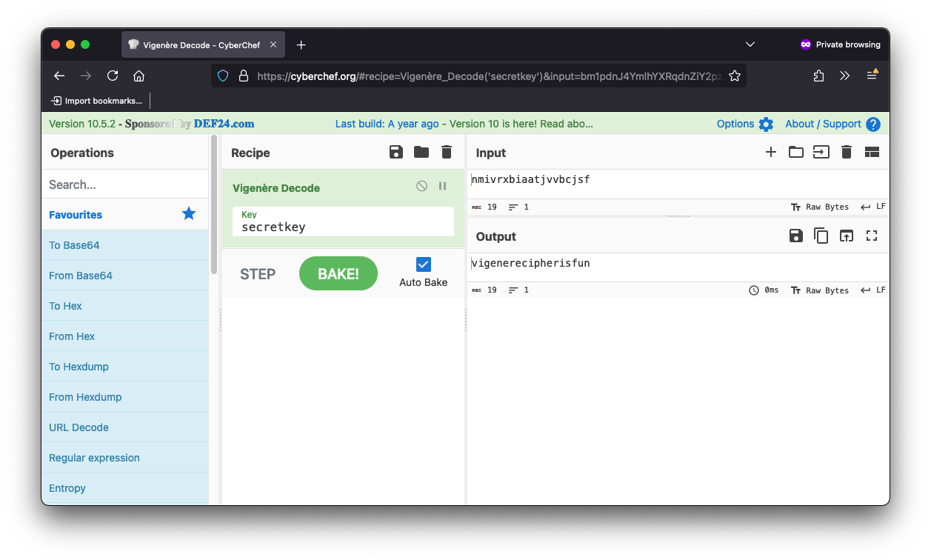Clear the recipe with the trash icon
The width and height of the screenshot is (931, 560).
(x=446, y=153)
